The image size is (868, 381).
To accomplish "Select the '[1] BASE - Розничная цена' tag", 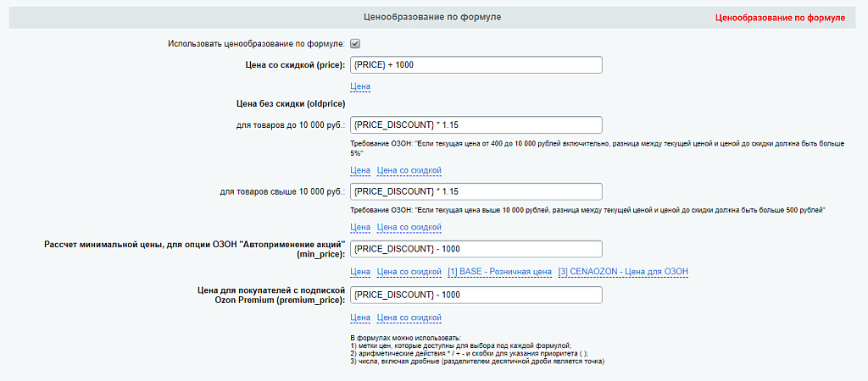I will pos(499,272).
